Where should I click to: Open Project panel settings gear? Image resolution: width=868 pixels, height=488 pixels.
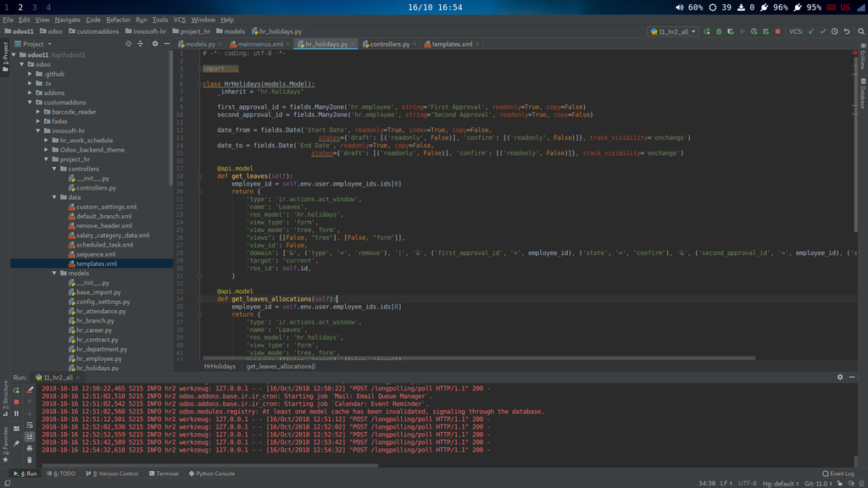(155, 44)
